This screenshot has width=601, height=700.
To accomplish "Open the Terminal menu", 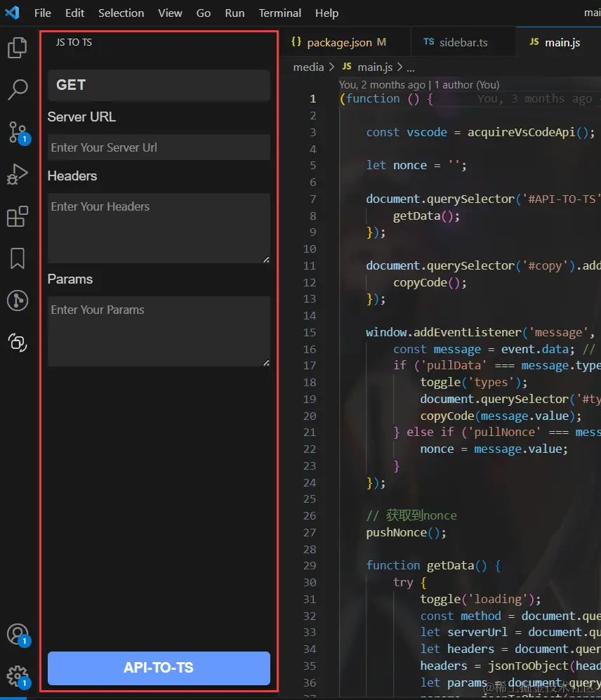I will 279,13.
